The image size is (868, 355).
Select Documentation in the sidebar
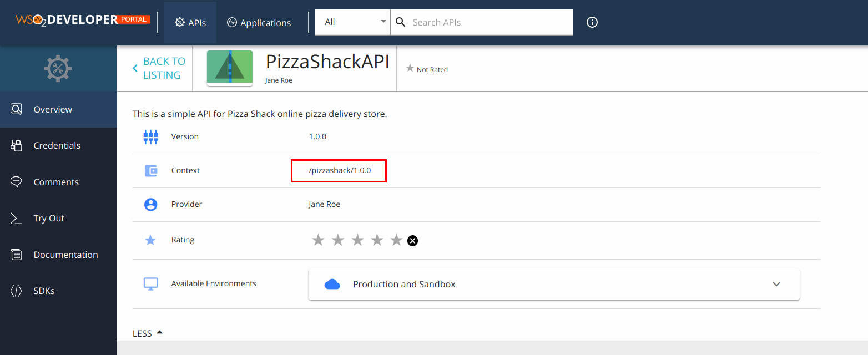coord(58,255)
